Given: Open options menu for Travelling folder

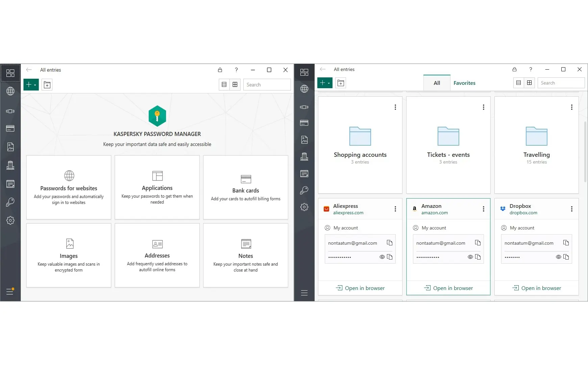Looking at the screenshot, I should point(571,107).
